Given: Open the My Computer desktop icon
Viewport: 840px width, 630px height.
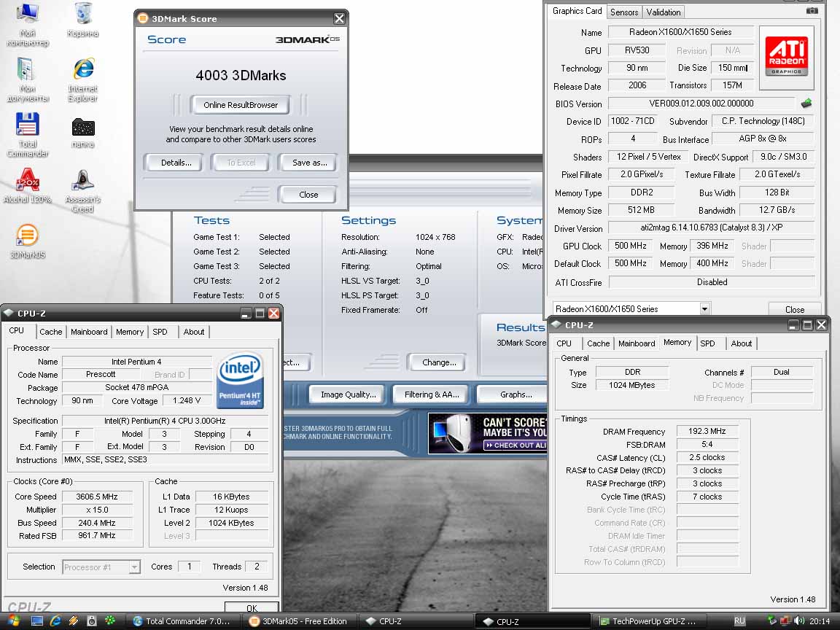Looking at the screenshot, I should pyautogui.click(x=27, y=24).
